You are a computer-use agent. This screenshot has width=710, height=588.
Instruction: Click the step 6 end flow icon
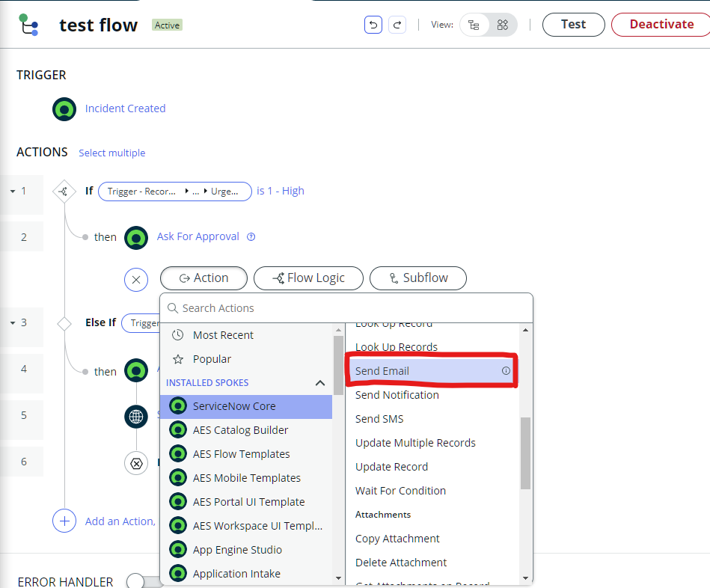click(x=136, y=464)
